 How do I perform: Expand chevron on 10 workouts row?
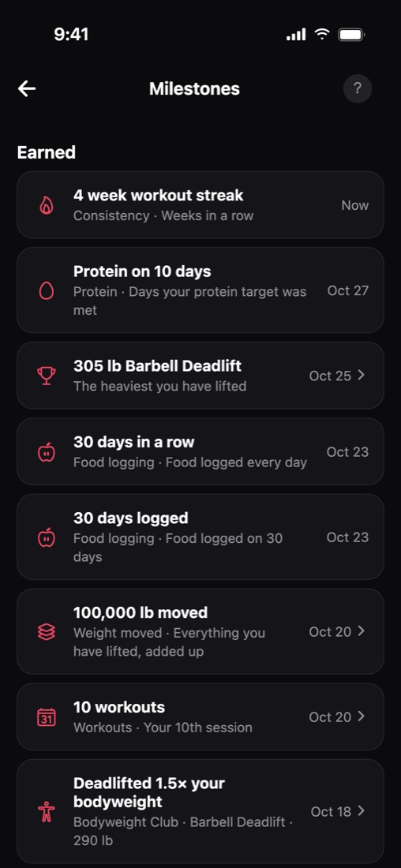pyautogui.click(x=362, y=716)
